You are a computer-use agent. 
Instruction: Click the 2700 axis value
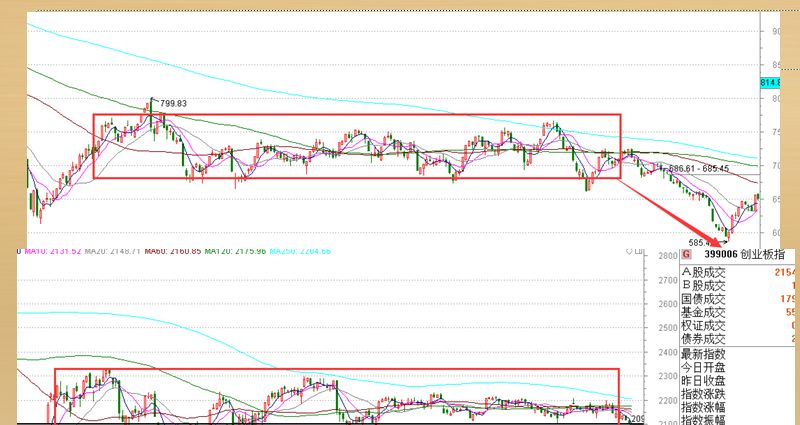click(669, 280)
